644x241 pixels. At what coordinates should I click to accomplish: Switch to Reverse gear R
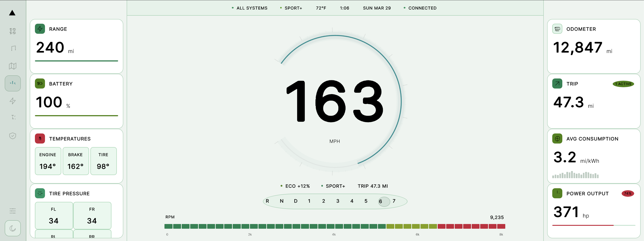pos(267,201)
